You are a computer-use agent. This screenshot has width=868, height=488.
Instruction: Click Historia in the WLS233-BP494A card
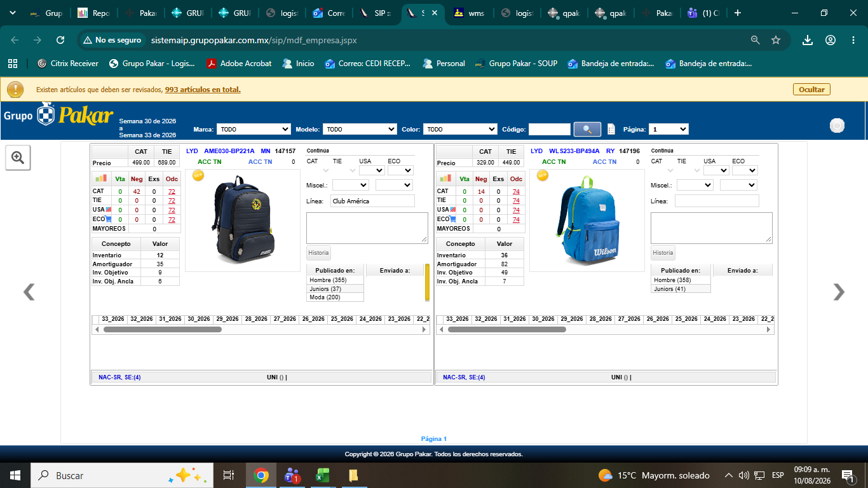tap(663, 253)
